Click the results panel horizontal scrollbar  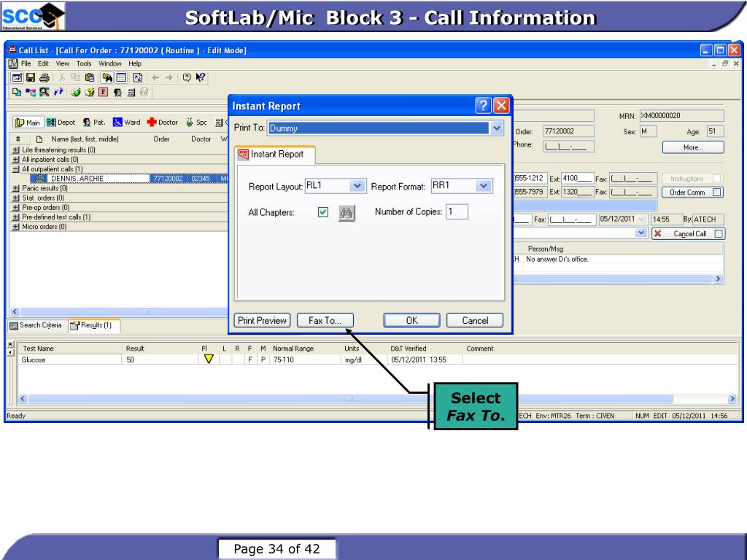(x=377, y=399)
